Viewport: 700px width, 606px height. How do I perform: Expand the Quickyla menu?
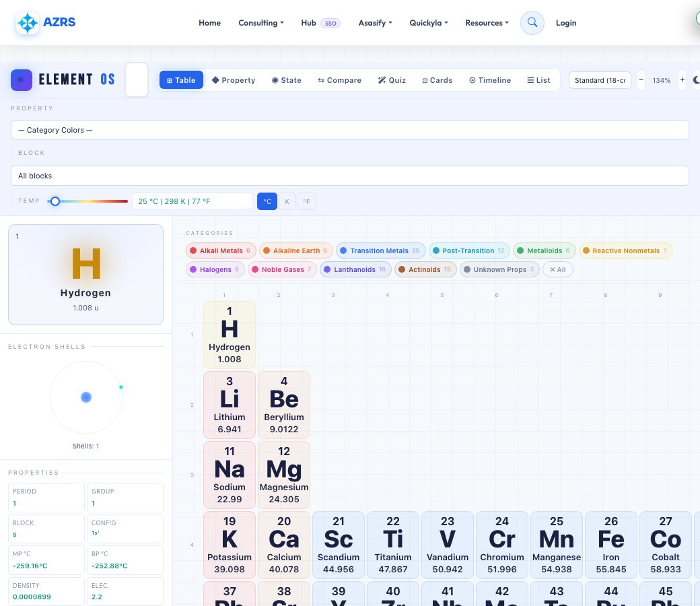[x=429, y=23]
